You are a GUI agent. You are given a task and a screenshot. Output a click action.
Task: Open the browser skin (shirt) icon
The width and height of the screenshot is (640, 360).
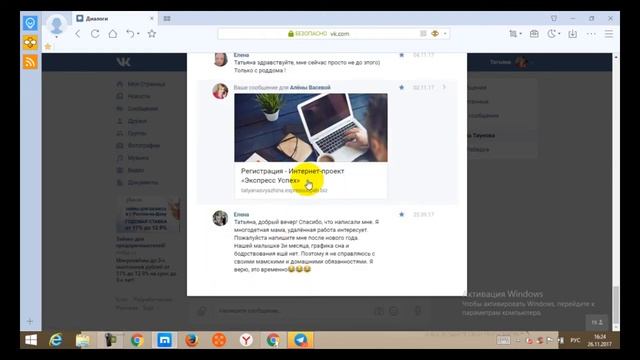[554, 18]
